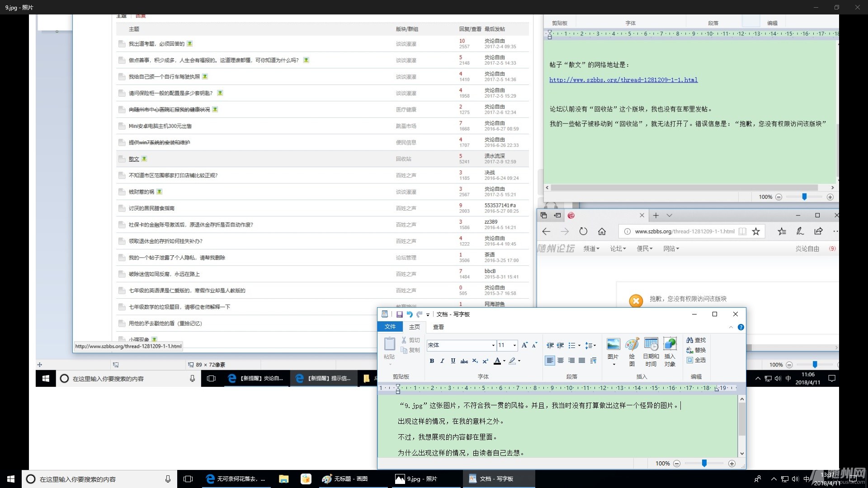
Task: Start a bulleted list in WordPad
Action: (572, 345)
